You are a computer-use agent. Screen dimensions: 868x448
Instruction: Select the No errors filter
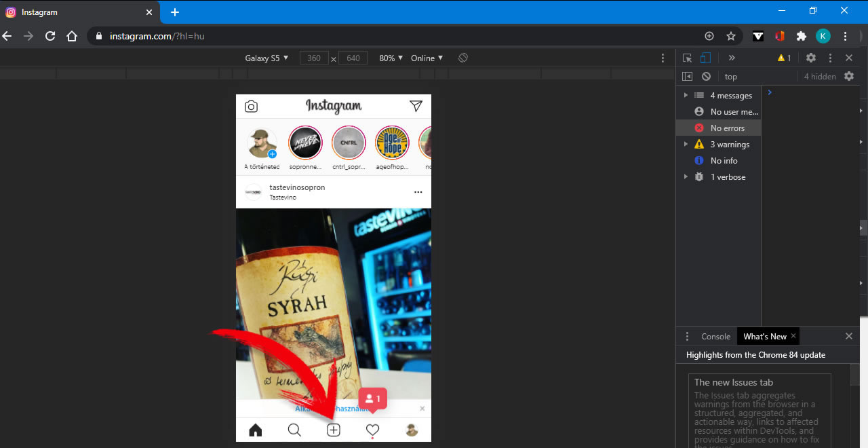718,128
